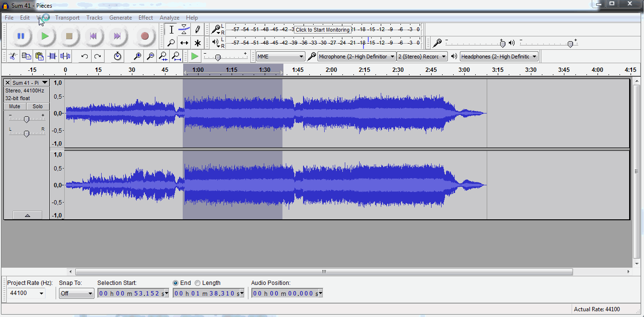Skip to start of the track
The image size is (644, 317).
[x=94, y=36]
